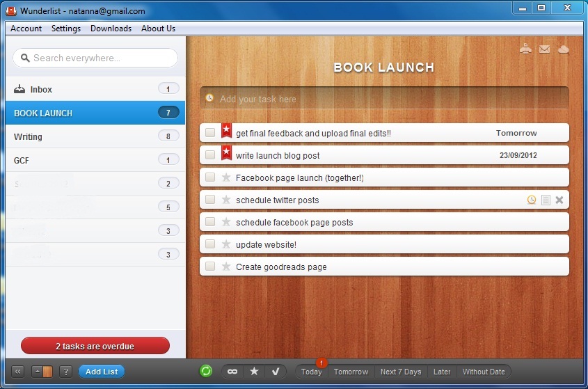Unstar 'write launch blog post' red ribbon
Screen dimensions: 588x389
click(226, 152)
